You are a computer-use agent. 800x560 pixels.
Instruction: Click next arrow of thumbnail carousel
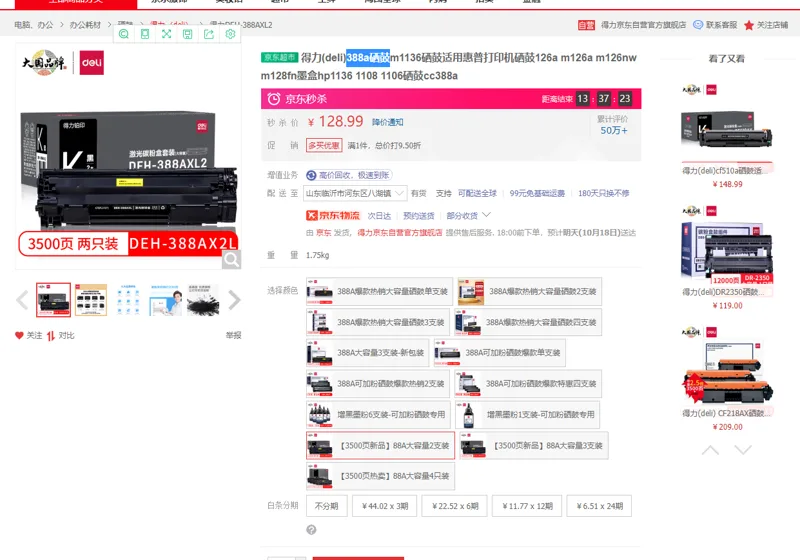(x=234, y=300)
